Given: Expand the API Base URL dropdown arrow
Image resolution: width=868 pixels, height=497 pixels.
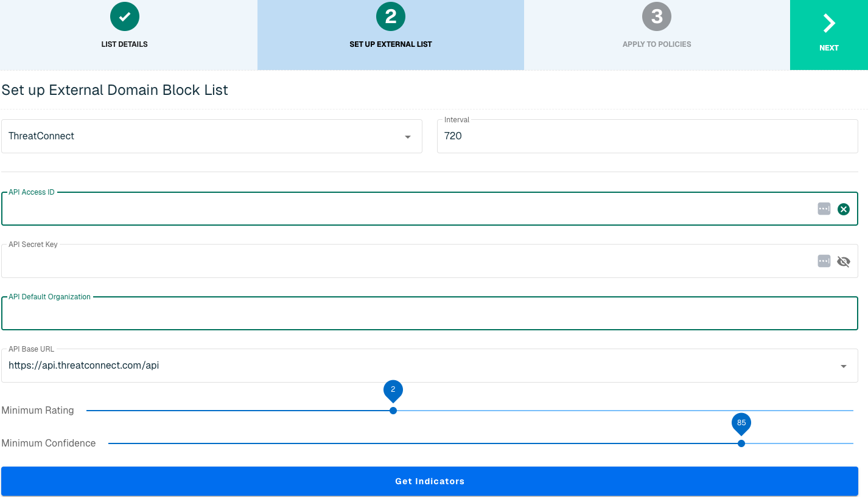Looking at the screenshot, I should pos(844,366).
